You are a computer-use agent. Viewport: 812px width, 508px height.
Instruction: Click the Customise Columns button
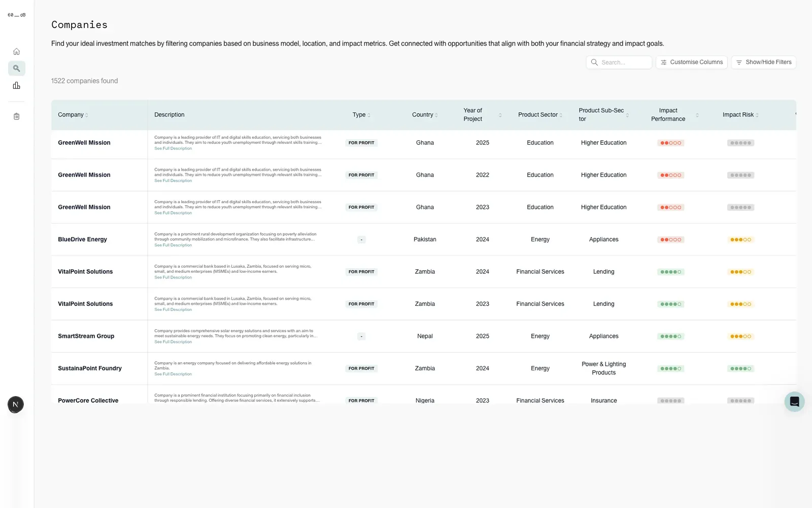coord(691,62)
